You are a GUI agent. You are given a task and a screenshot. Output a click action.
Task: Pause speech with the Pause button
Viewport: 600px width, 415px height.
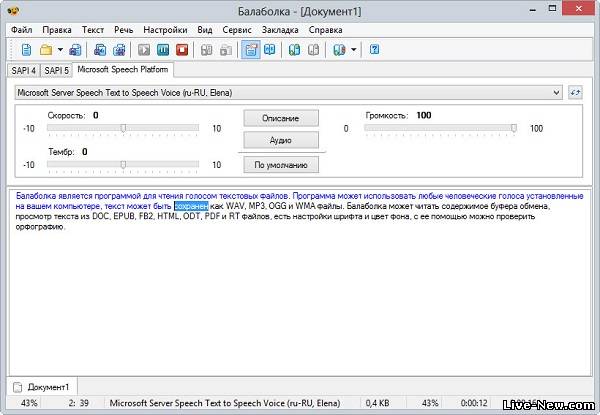click(x=163, y=49)
